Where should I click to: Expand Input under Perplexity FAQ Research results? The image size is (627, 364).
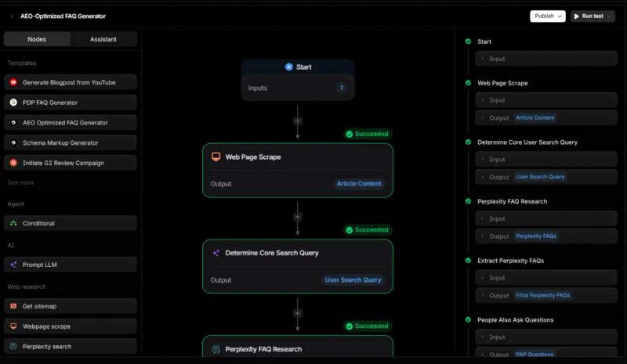(545, 218)
